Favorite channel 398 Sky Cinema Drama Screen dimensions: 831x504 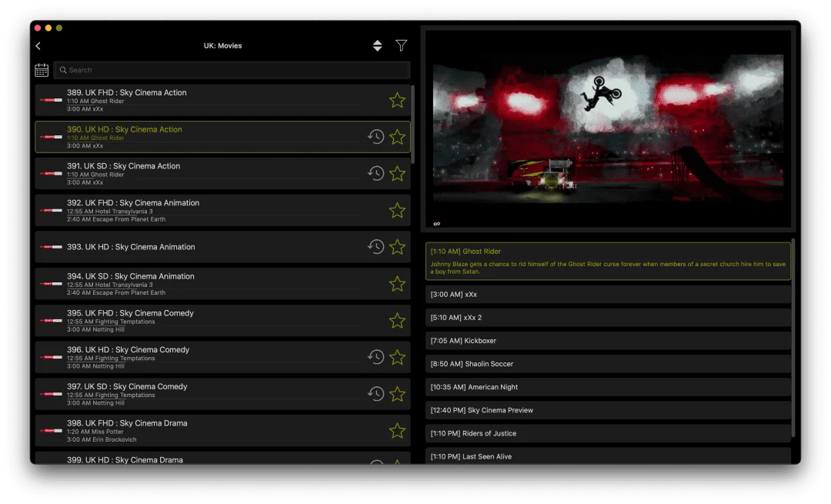[x=397, y=431]
